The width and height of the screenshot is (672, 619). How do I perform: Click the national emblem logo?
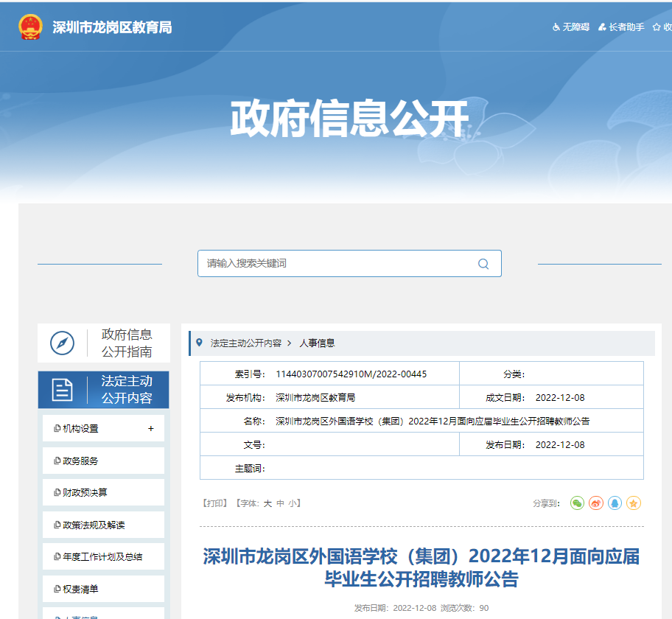tap(30, 27)
